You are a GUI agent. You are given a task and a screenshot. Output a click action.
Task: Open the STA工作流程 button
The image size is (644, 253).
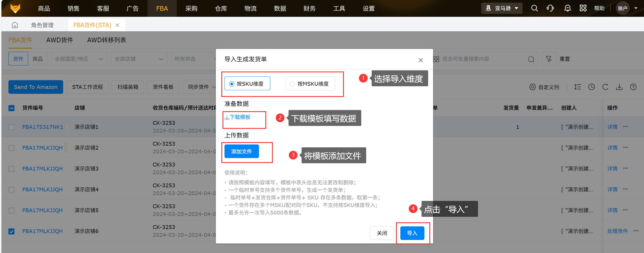coord(87,87)
